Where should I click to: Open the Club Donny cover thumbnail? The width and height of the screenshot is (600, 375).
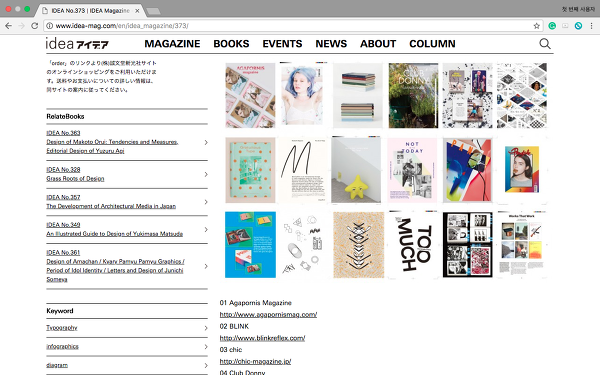click(x=413, y=95)
